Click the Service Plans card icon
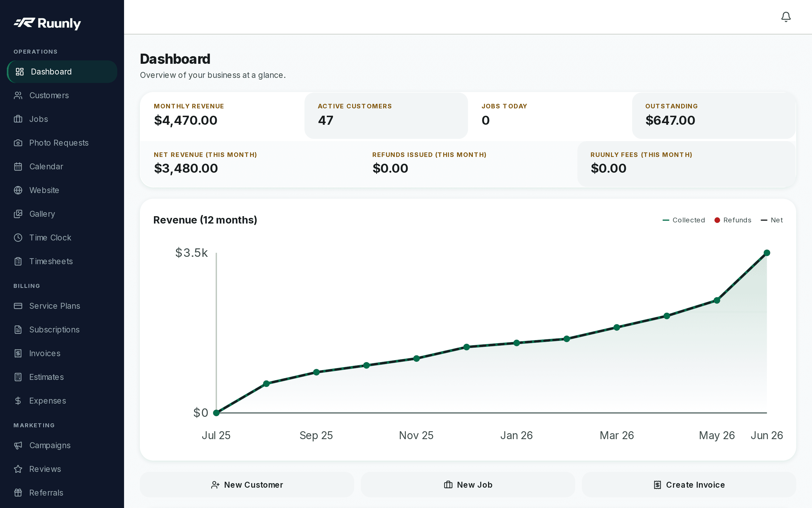Image resolution: width=812 pixels, height=508 pixels. [18, 306]
